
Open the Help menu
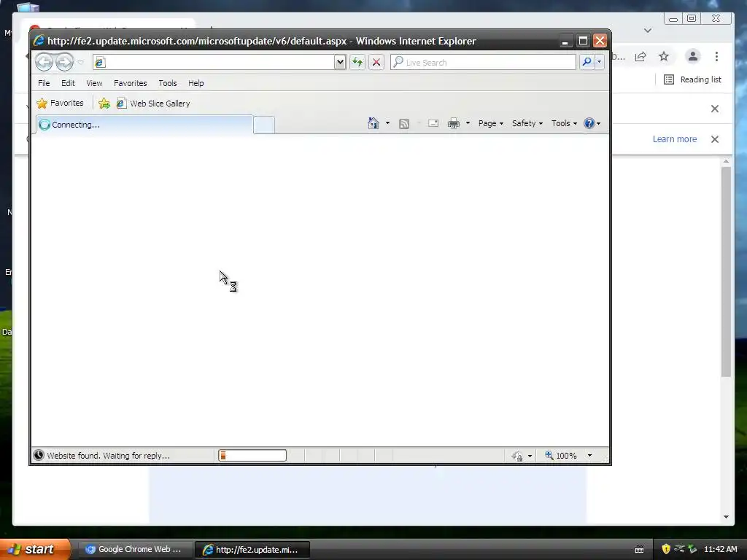pyautogui.click(x=196, y=83)
